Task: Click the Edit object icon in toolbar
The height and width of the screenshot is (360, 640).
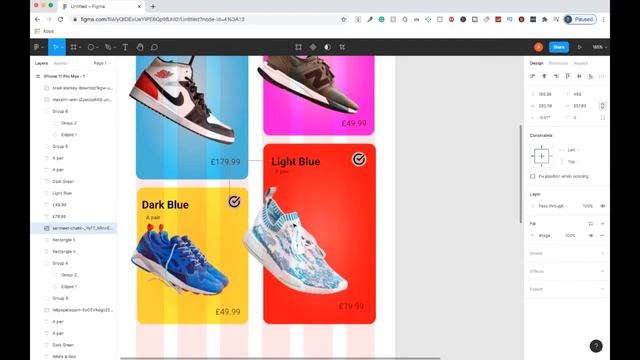Action: (x=298, y=47)
